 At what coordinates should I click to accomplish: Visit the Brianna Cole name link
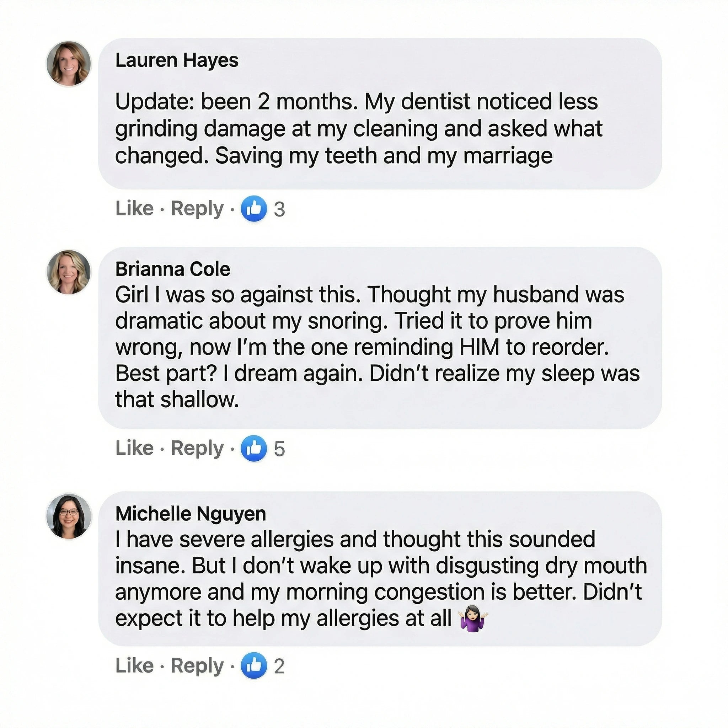point(172,269)
